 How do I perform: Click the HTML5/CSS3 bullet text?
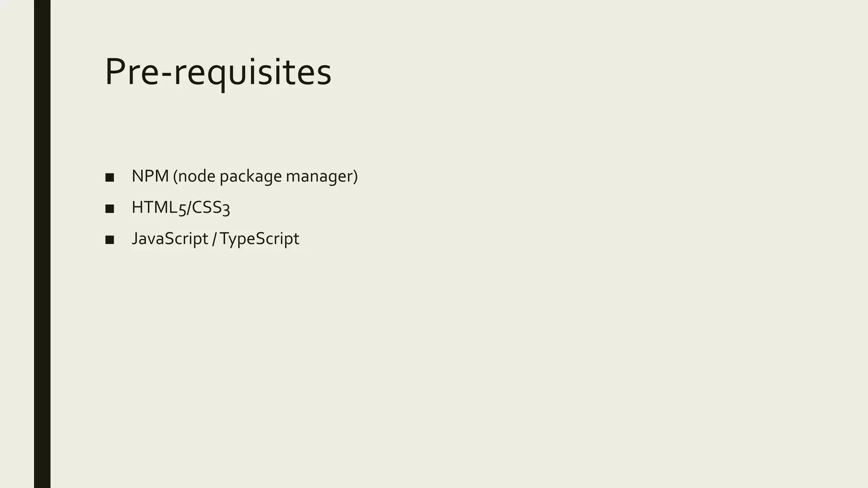tap(181, 208)
